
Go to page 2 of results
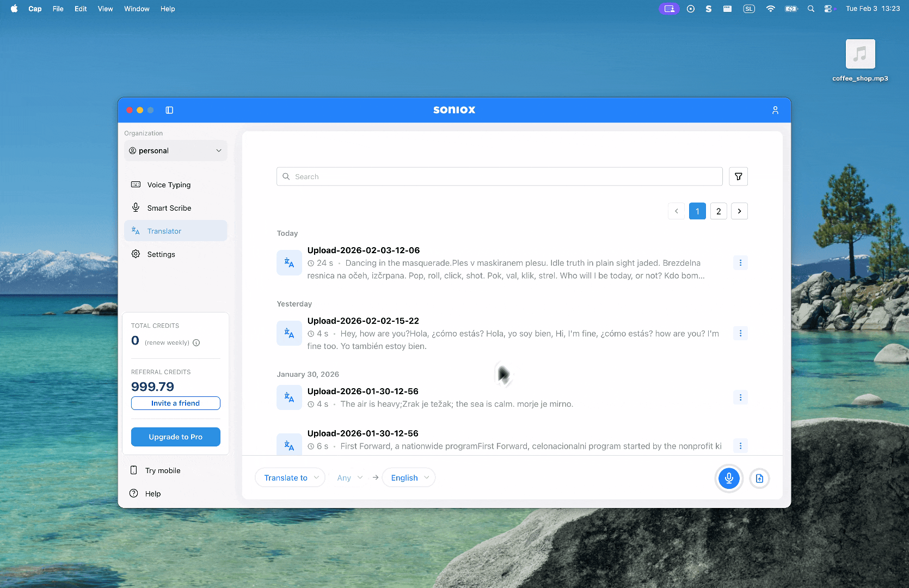(718, 211)
